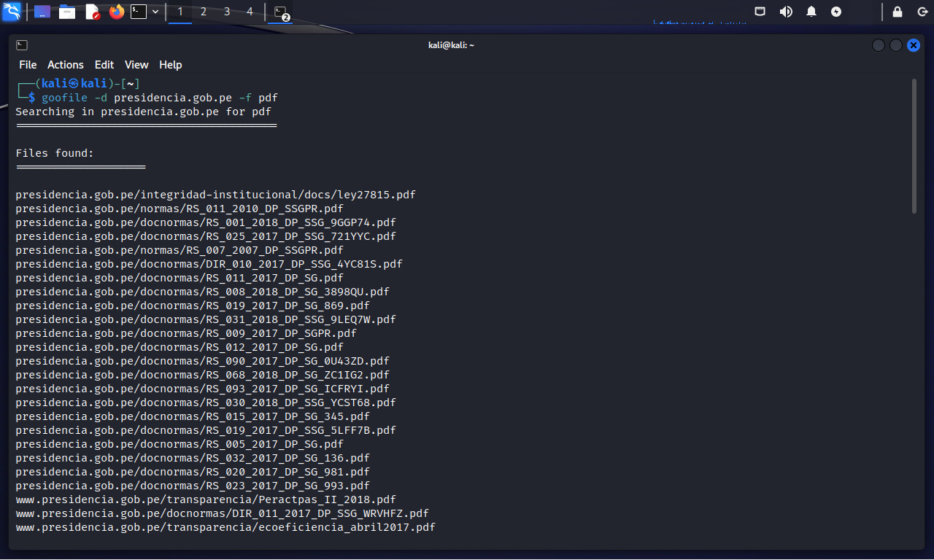Open terminal emulator launcher in panel
The image size is (934, 560).
tap(139, 12)
